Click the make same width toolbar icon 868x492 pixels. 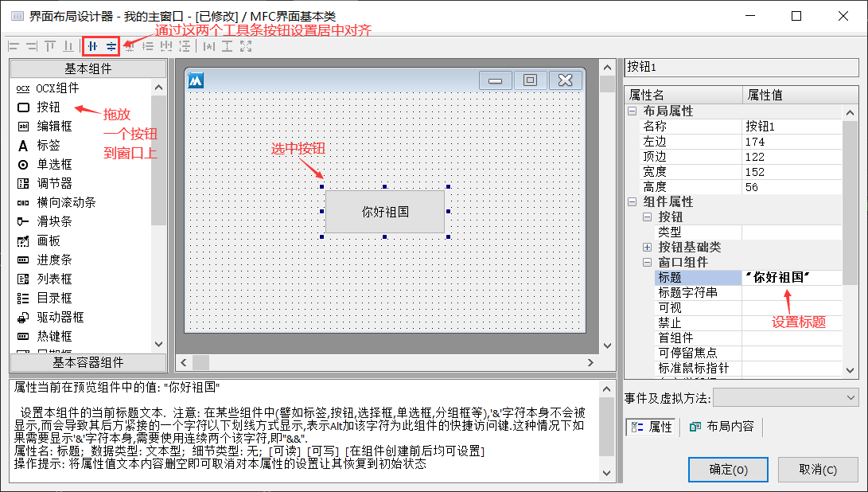click(208, 46)
